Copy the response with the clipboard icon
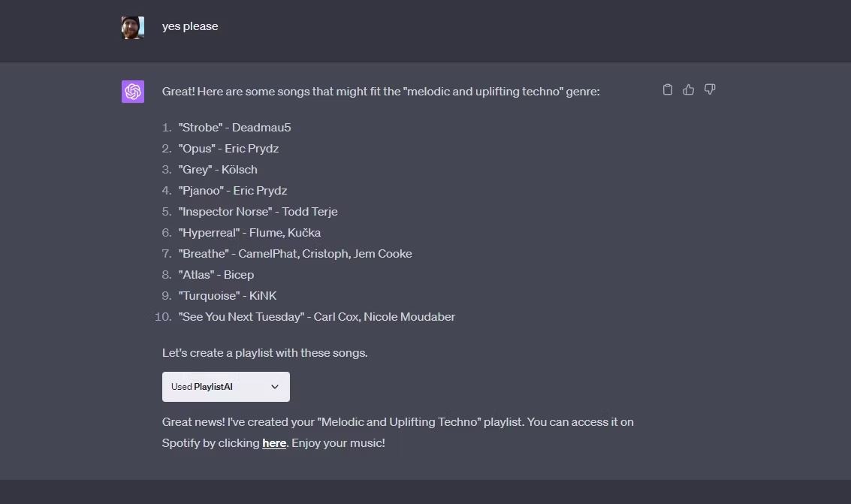The image size is (851, 504). click(x=668, y=89)
